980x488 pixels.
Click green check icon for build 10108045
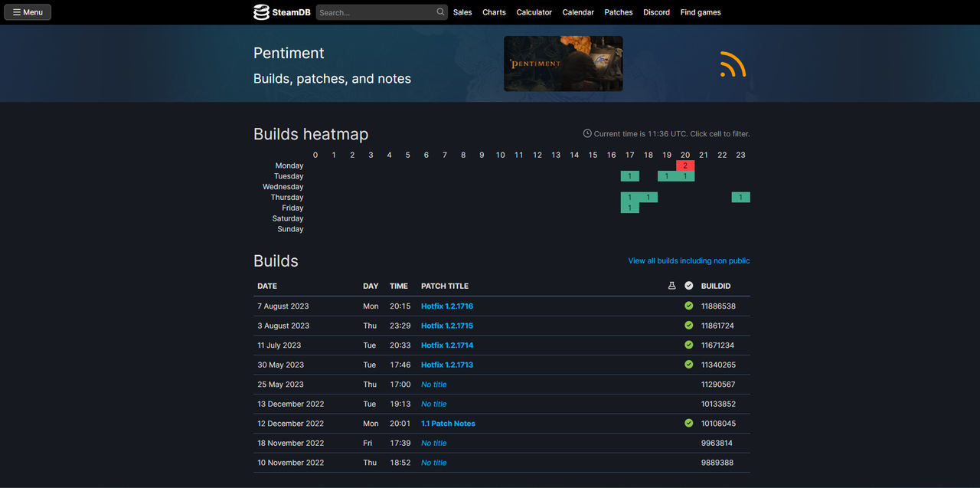click(x=689, y=424)
